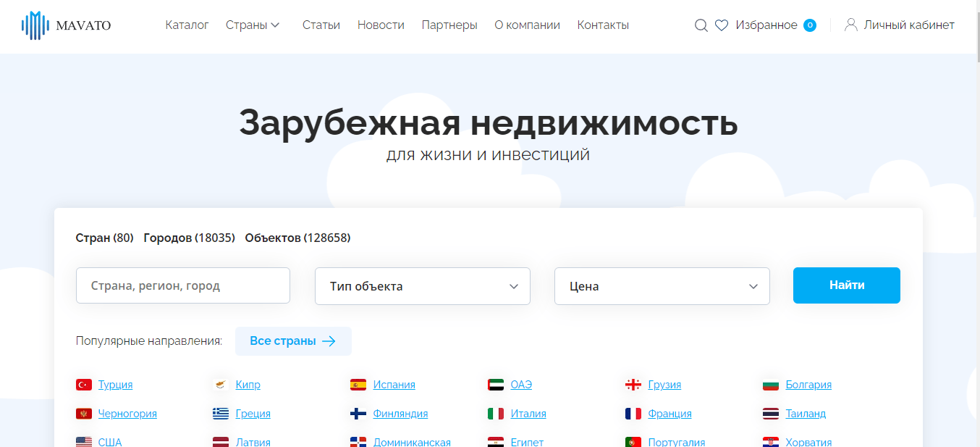Open the Новости menu item
The height and width of the screenshot is (447, 980).
(381, 25)
